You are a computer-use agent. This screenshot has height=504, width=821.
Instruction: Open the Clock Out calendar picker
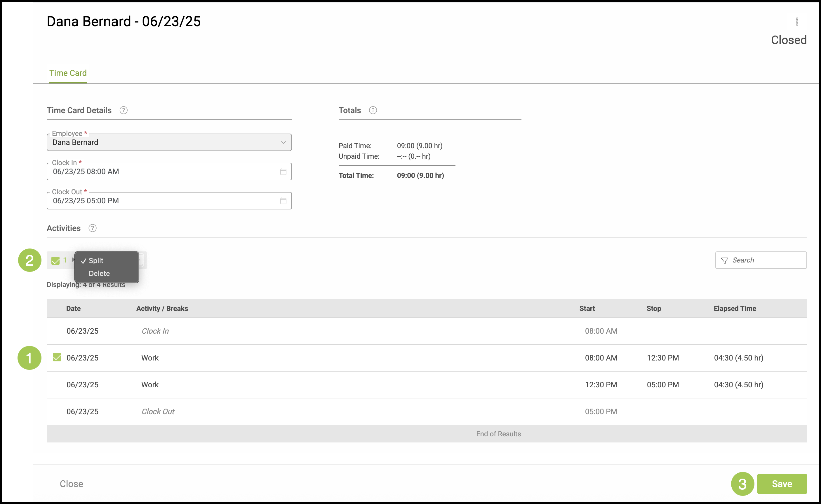(x=283, y=201)
